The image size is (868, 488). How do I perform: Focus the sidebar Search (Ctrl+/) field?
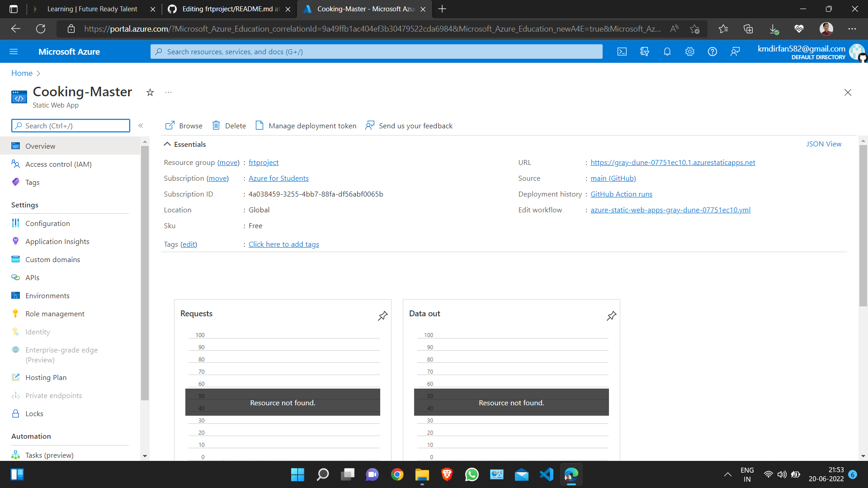click(x=71, y=126)
